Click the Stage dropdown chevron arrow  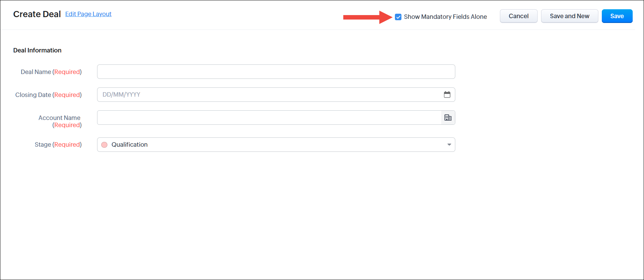tap(449, 145)
